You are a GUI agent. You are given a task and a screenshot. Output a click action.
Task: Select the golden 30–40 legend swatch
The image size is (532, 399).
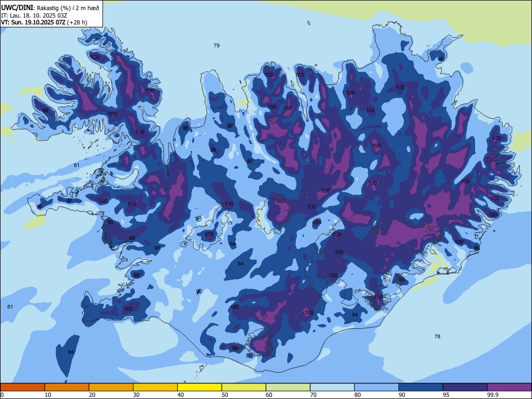pos(155,387)
